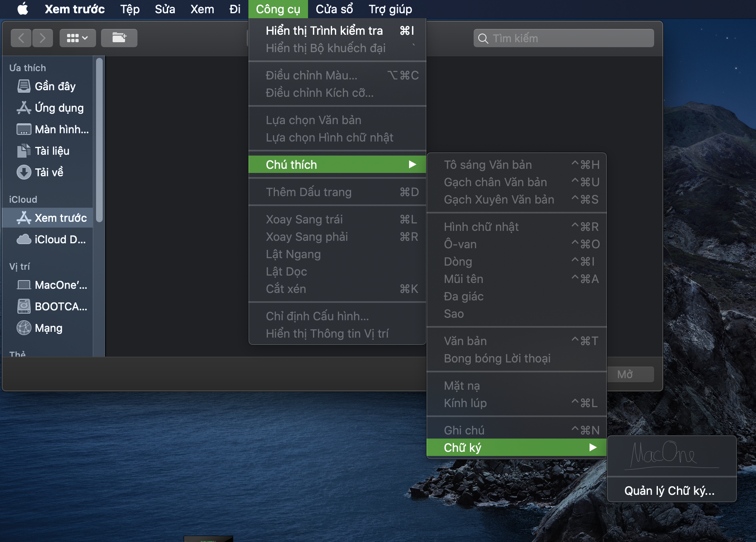The height and width of the screenshot is (542, 756).
Task: Open the Đi menu
Action: (235, 9)
